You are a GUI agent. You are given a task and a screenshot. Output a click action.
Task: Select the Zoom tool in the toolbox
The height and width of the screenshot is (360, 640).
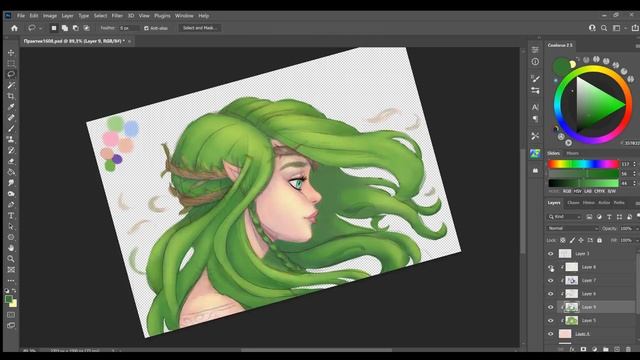coord(11,259)
